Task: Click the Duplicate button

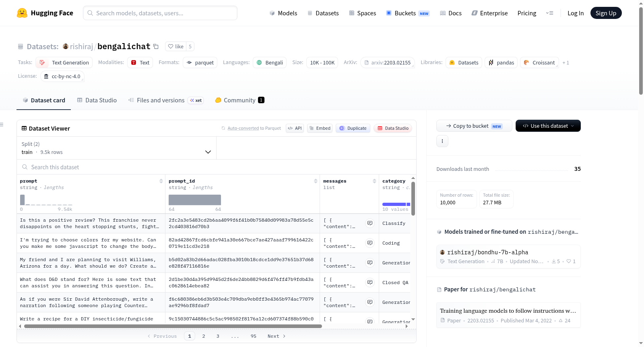Action: tap(353, 128)
